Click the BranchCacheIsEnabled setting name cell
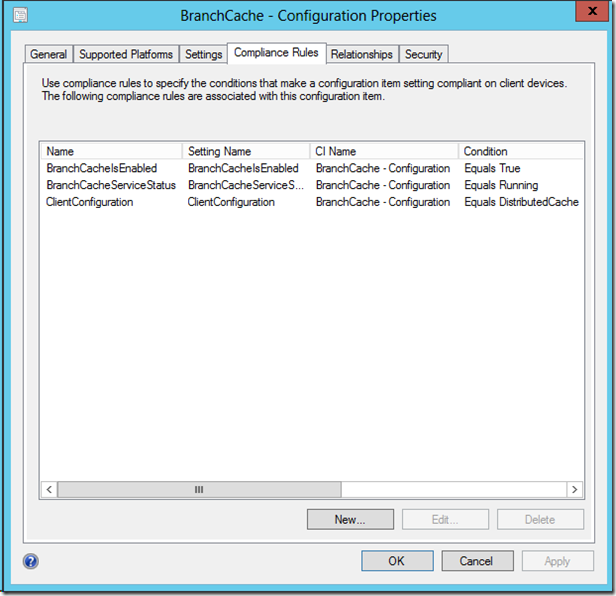 coord(243,168)
